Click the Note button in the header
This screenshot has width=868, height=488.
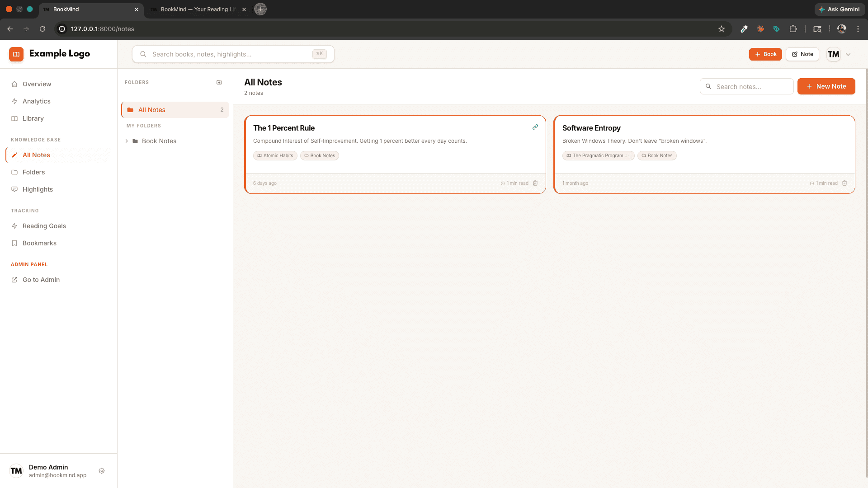click(x=802, y=54)
